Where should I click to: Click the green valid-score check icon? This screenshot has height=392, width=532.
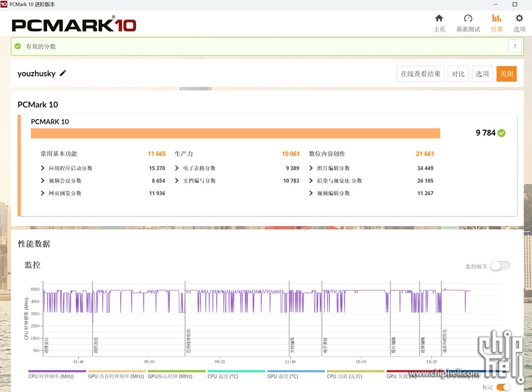tap(18, 46)
